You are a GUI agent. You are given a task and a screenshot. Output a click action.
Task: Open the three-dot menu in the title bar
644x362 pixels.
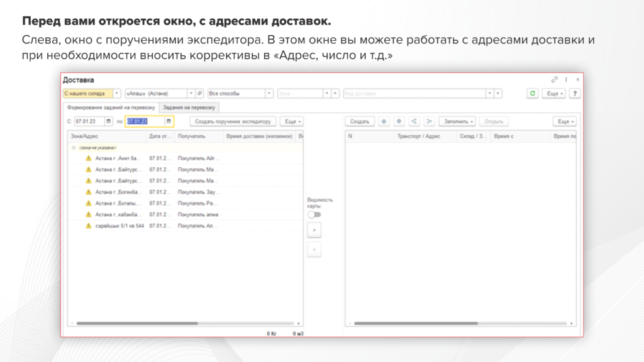(x=566, y=80)
